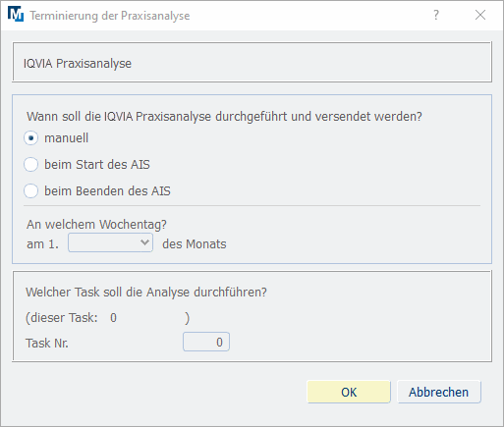504x427 pixels.
Task: Close the Terminierung der Praxisanalyse dialog
Action: [480, 15]
